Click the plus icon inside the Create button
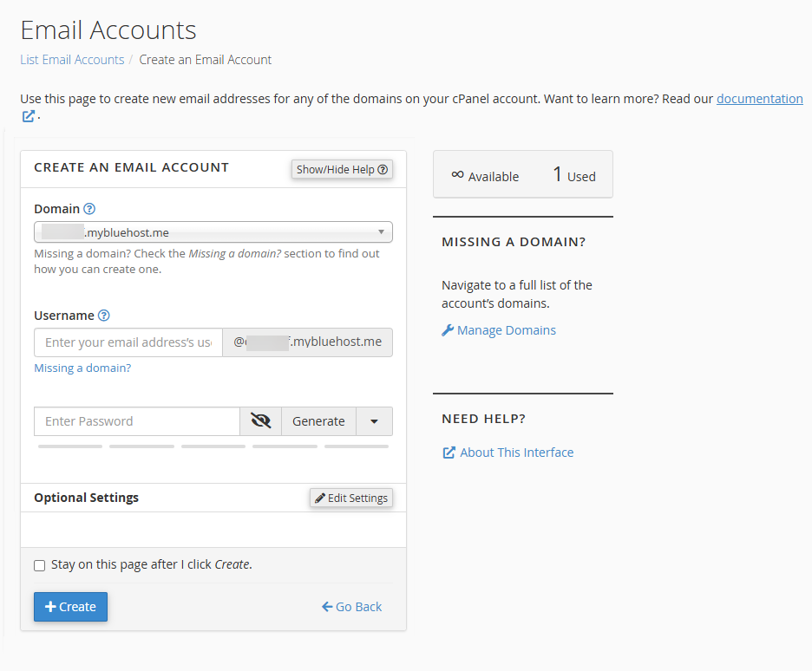The width and height of the screenshot is (812, 671). point(52,607)
